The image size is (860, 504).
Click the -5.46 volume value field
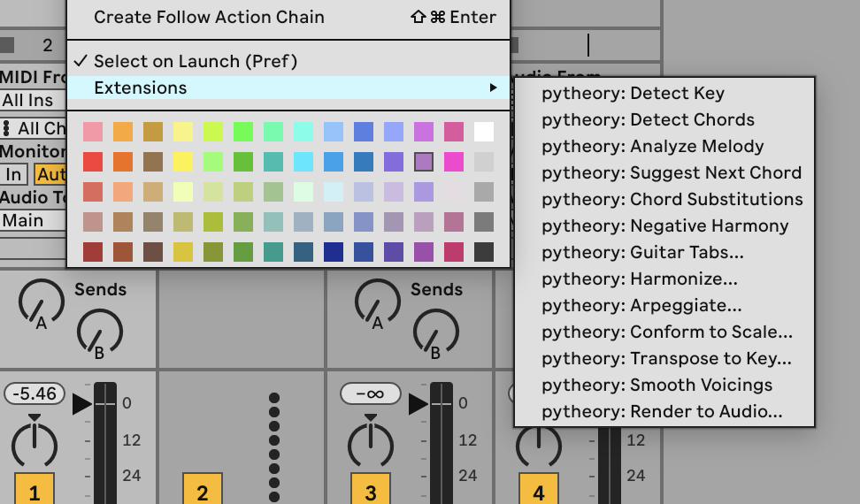(35, 393)
